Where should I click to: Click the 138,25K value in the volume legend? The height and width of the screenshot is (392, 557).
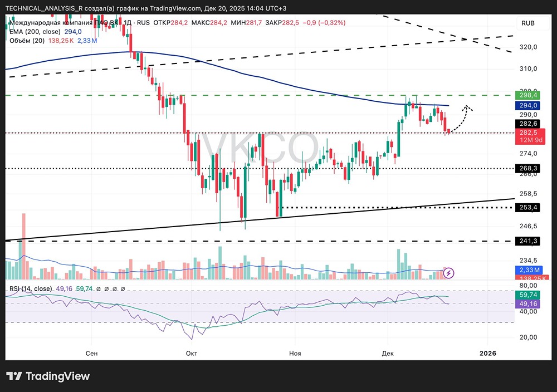(61, 41)
